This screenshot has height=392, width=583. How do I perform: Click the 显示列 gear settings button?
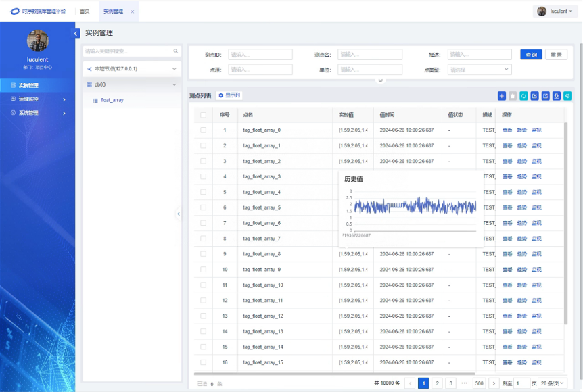pos(229,96)
